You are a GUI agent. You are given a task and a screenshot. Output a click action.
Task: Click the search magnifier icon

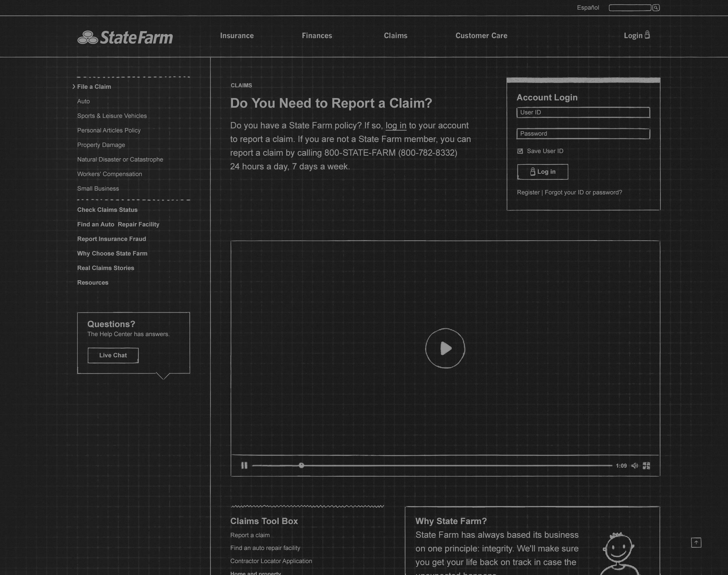[655, 8]
